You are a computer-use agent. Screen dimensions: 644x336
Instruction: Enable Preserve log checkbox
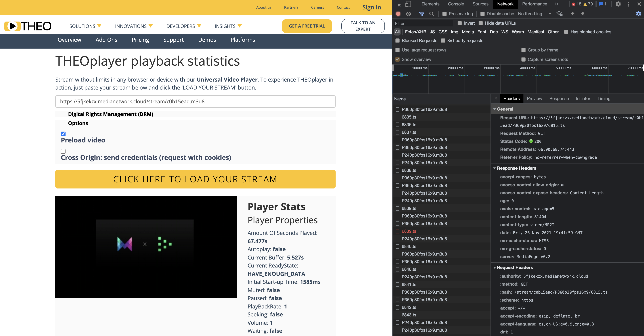tap(444, 14)
